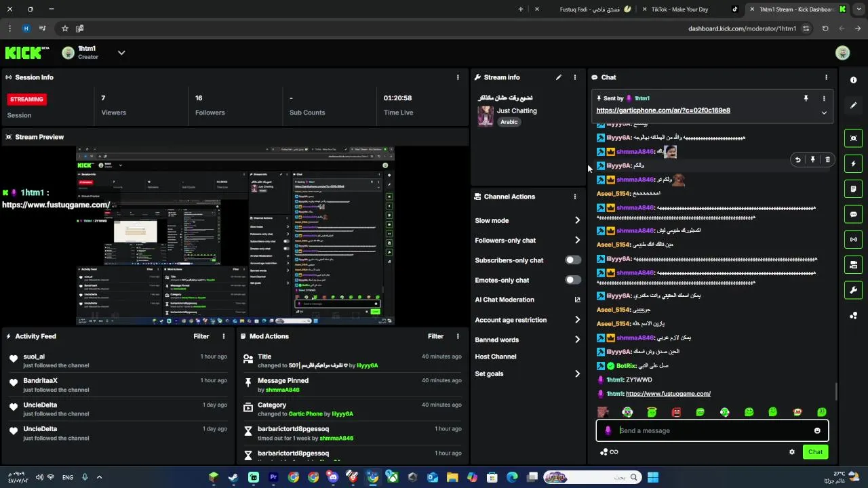Open Mod Actions Filter
The height and width of the screenshot is (488, 868).
click(x=435, y=336)
